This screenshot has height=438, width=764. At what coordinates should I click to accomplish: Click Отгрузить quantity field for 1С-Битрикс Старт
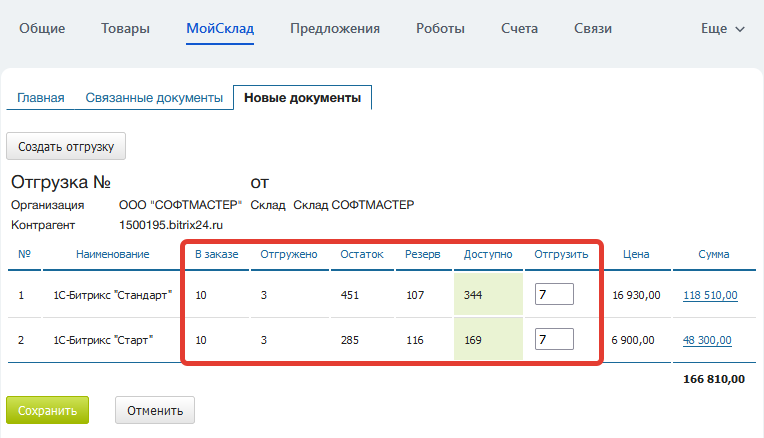pyautogui.click(x=554, y=339)
